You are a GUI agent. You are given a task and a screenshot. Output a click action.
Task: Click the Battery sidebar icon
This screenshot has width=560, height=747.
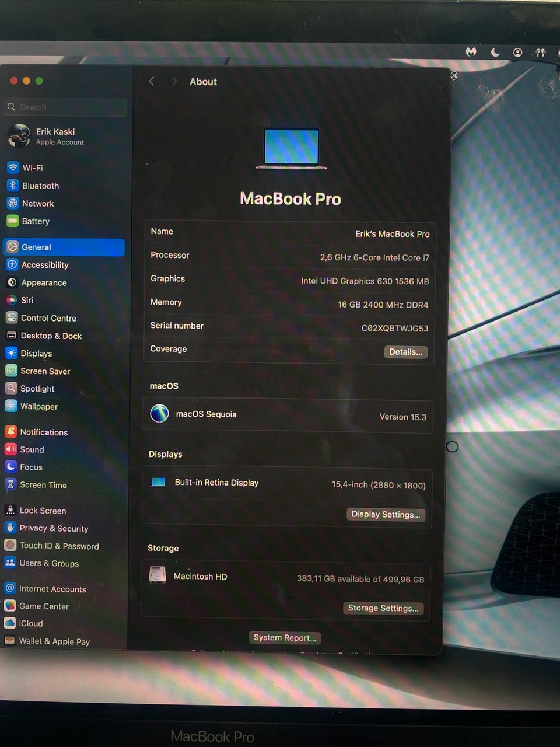point(13,221)
